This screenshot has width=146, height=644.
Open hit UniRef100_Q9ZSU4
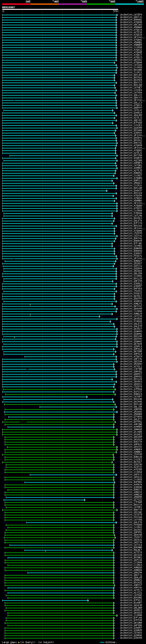131,362
